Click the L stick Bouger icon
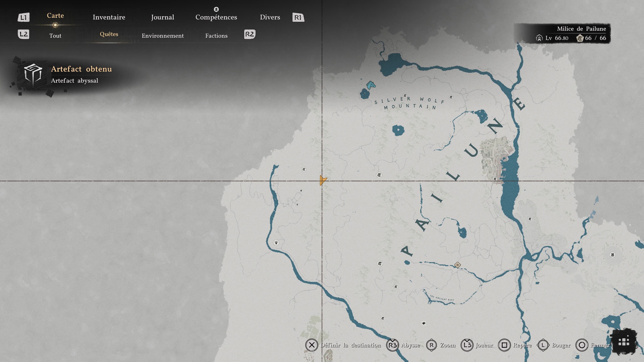 (x=543, y=345)
